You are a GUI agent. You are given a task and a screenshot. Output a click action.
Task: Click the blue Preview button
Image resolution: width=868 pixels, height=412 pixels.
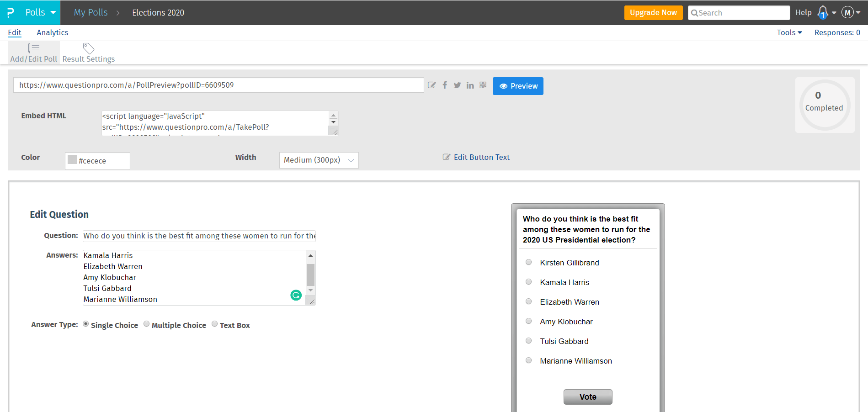click(518, 86)
